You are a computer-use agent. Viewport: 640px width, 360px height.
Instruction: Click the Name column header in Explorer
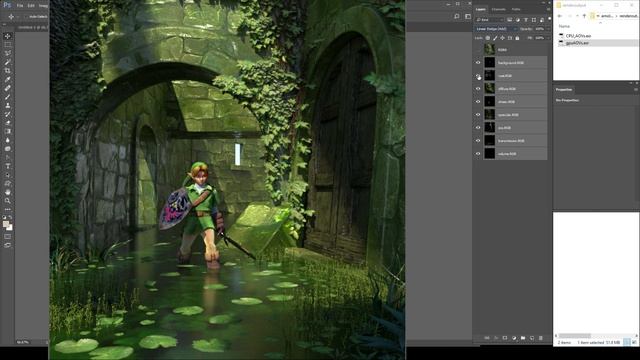point(564,26)
